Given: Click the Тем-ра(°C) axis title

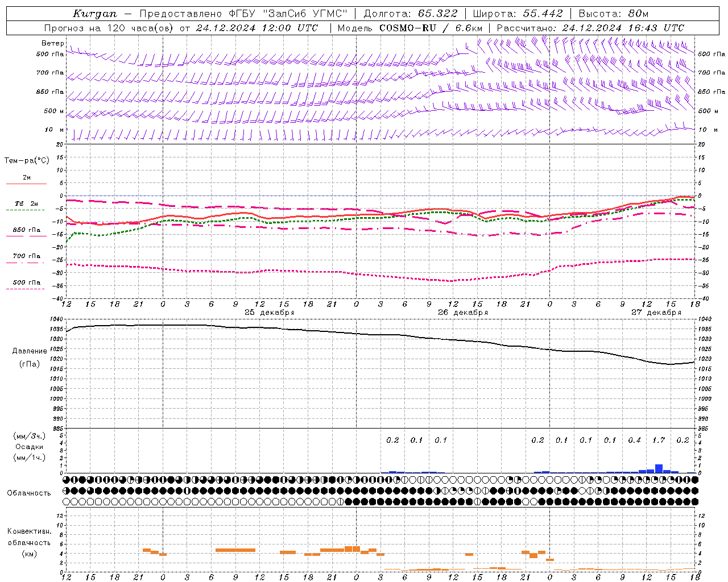Looking at the screenshot, I should click(27, 161).
